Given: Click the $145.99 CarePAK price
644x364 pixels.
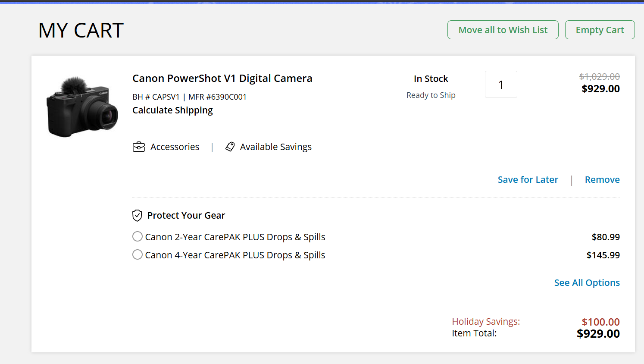Looking at the screenshot, I should click(603, 255).
